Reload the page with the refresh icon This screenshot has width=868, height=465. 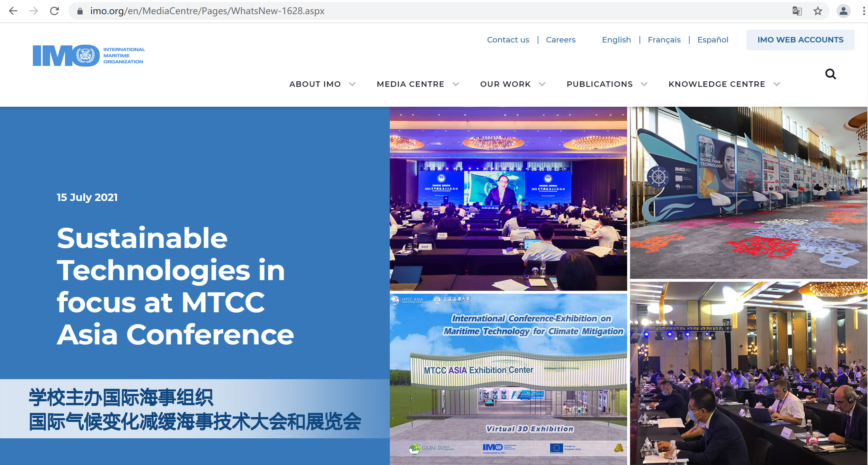point(55,11)
